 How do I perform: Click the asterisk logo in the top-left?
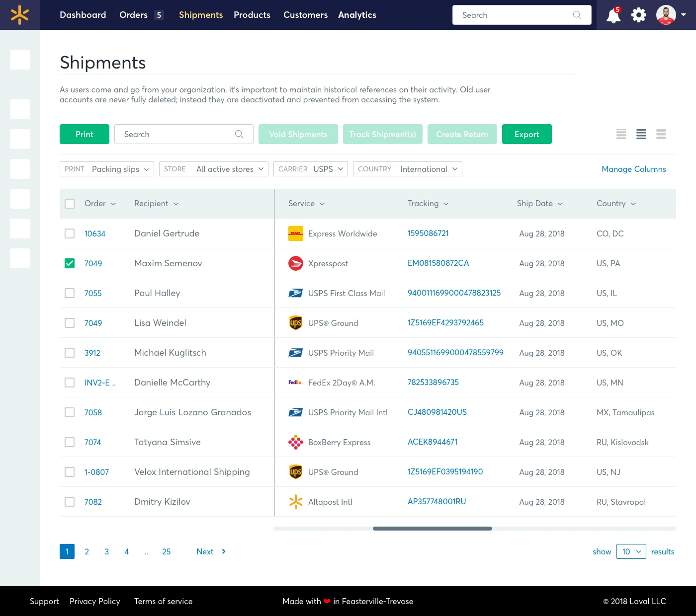click(20, 15)
